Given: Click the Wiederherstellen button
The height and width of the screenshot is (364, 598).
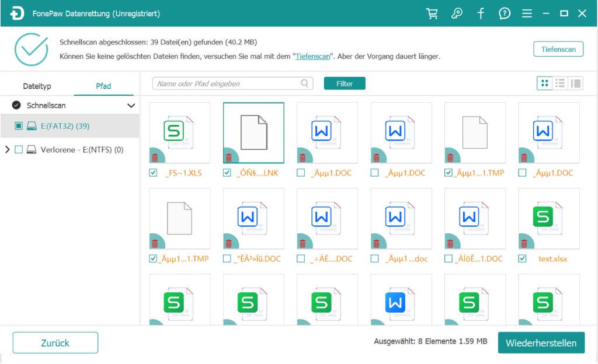Looking at the screenshot, I should [x=541, y=342].
